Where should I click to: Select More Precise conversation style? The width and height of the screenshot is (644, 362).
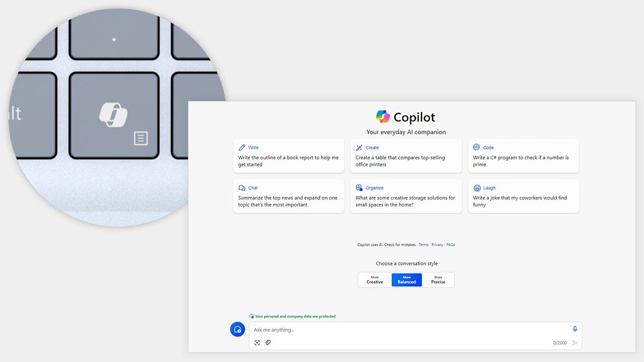click(438, 280)
